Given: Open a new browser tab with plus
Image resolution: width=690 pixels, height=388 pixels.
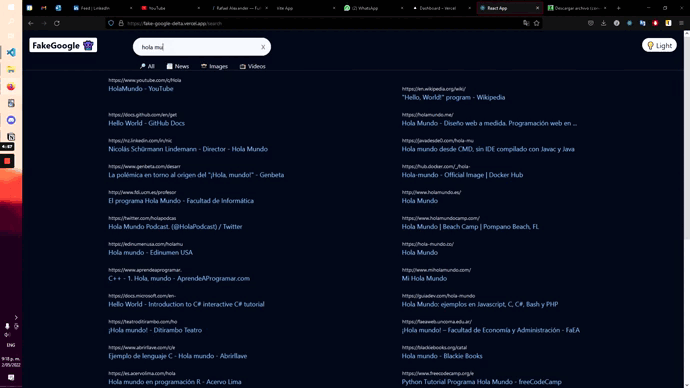Looking at the screenshot, I should 618,8.
